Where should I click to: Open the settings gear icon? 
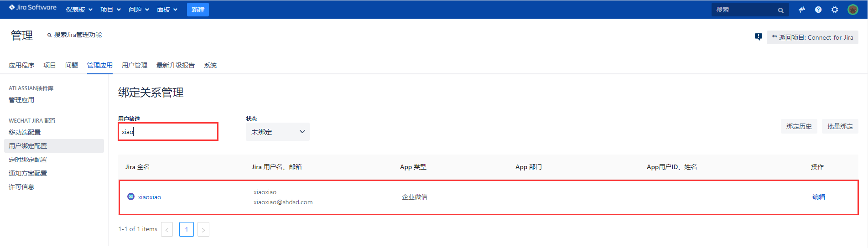pyautogui.click(x=835, y=10)
